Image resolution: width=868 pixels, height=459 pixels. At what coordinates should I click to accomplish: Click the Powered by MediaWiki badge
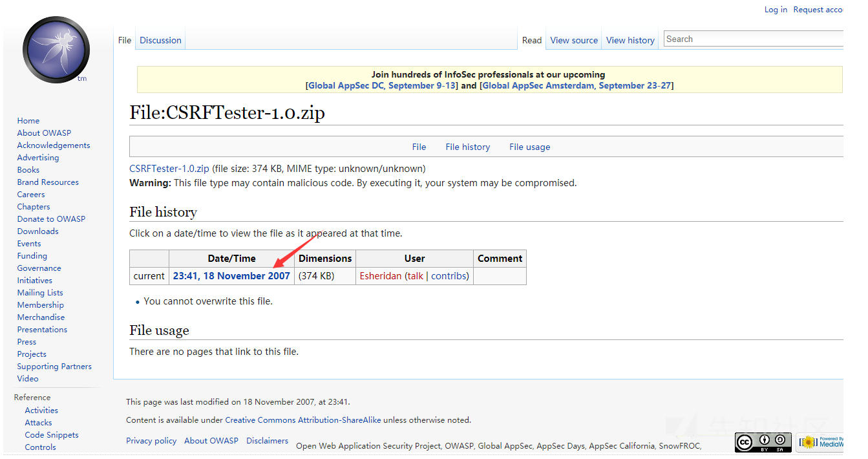820,442
